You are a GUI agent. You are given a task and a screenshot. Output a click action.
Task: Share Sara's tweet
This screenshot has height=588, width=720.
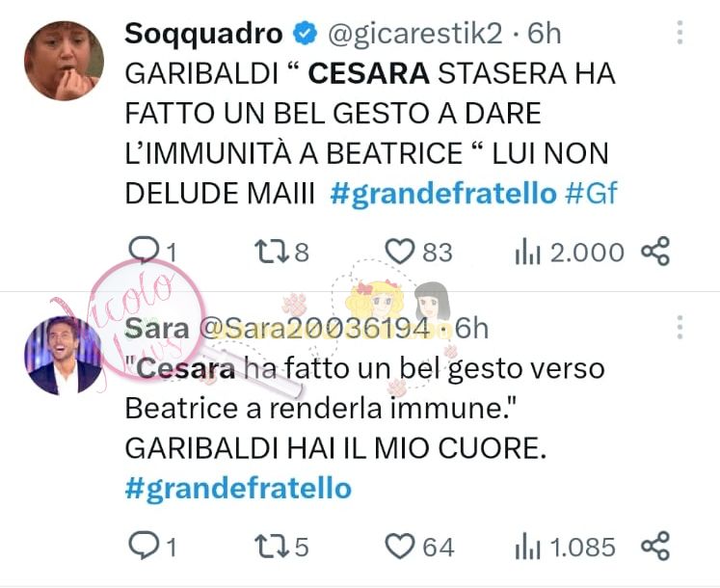click(x=655, y=546)
